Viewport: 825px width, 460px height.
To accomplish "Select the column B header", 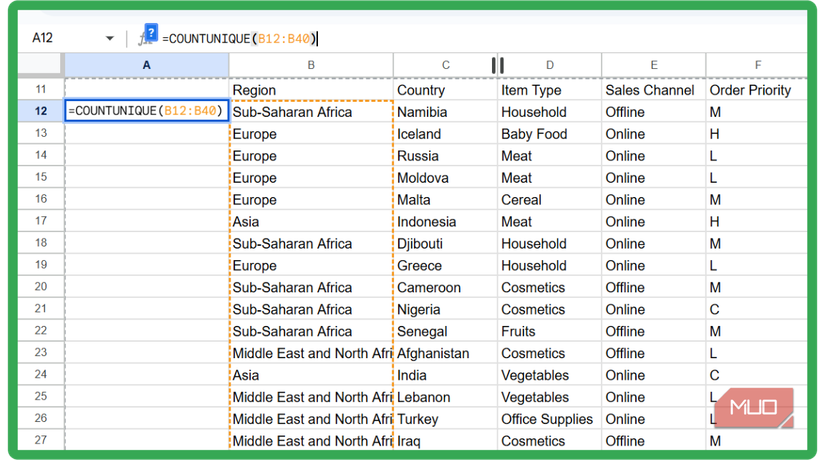I will click(311, 65).
